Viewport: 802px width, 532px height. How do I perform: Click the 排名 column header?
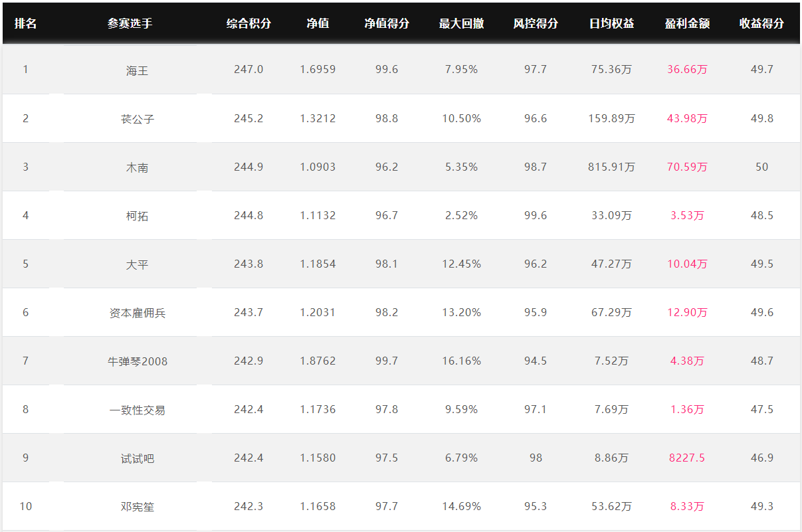click(x=25, y=23)
